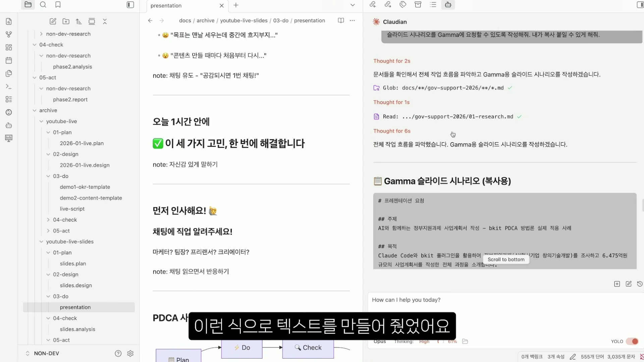Toggle edit mode pencil in status bar

coord(573,357)
